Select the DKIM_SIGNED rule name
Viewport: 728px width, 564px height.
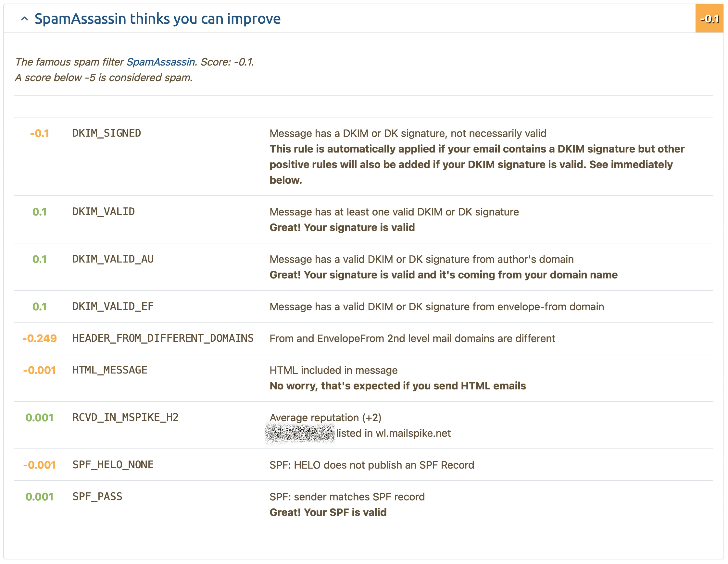[107, 133]
